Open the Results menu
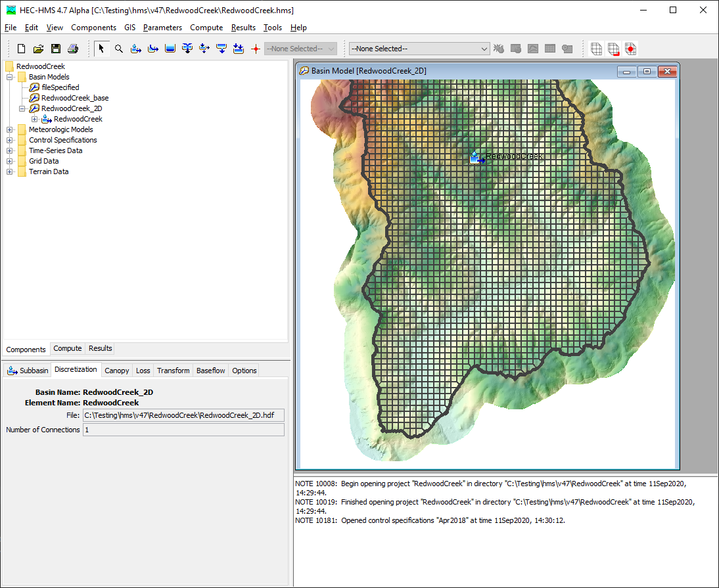The height and width of the screenshot is (588, 719). click(243, 28)
